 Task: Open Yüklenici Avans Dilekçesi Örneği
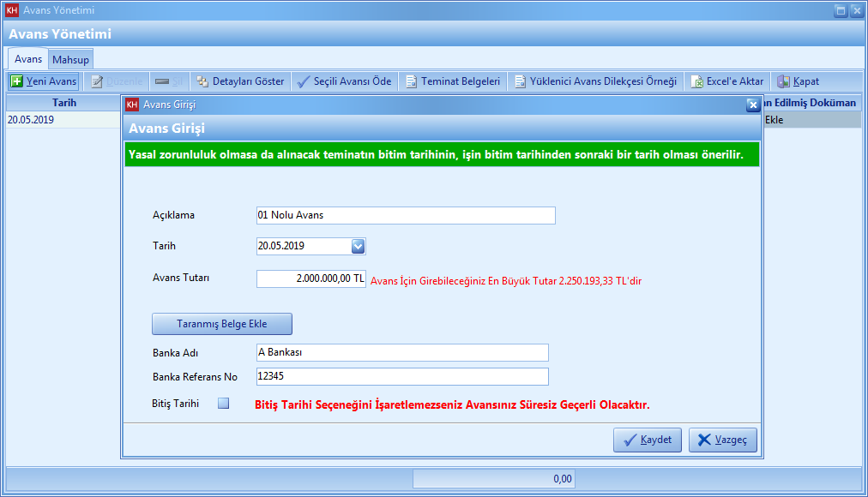pos(595,81)
